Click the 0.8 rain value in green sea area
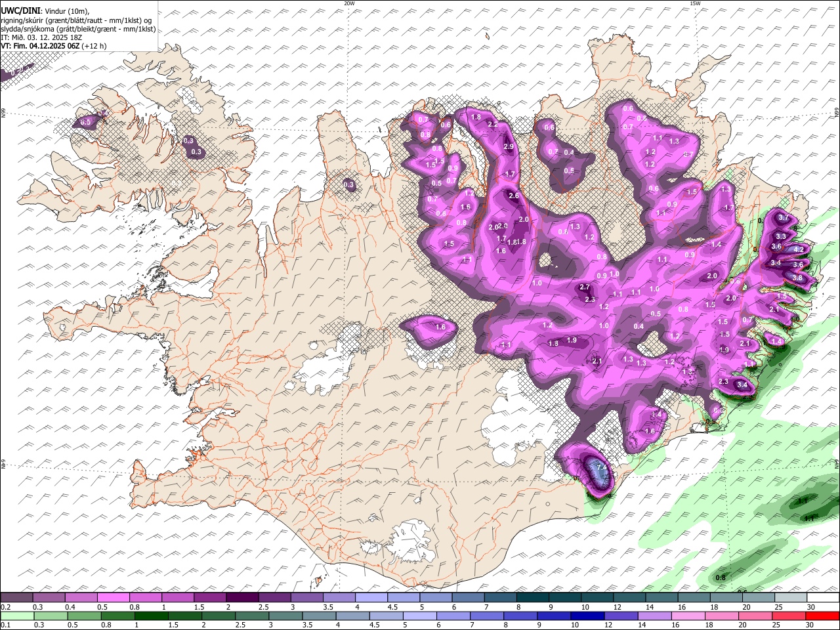Screen dimensions: 840x630 point(720,577)
